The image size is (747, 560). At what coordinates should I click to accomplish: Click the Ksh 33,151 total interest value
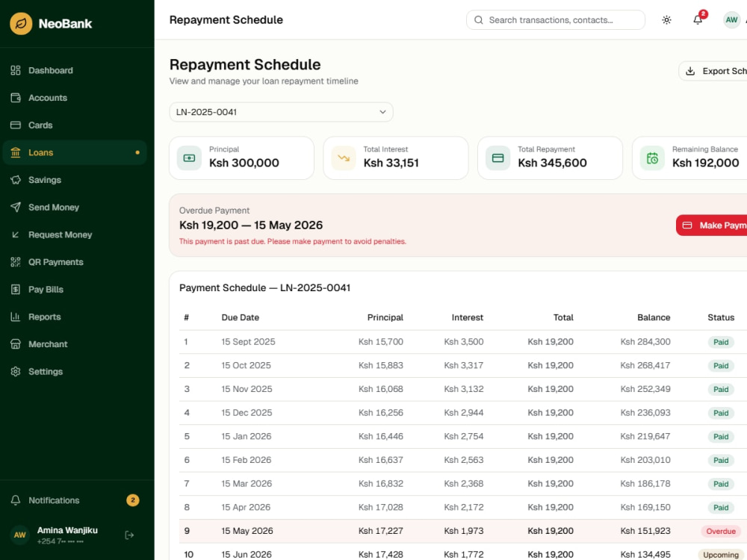(x=391, y=163)
